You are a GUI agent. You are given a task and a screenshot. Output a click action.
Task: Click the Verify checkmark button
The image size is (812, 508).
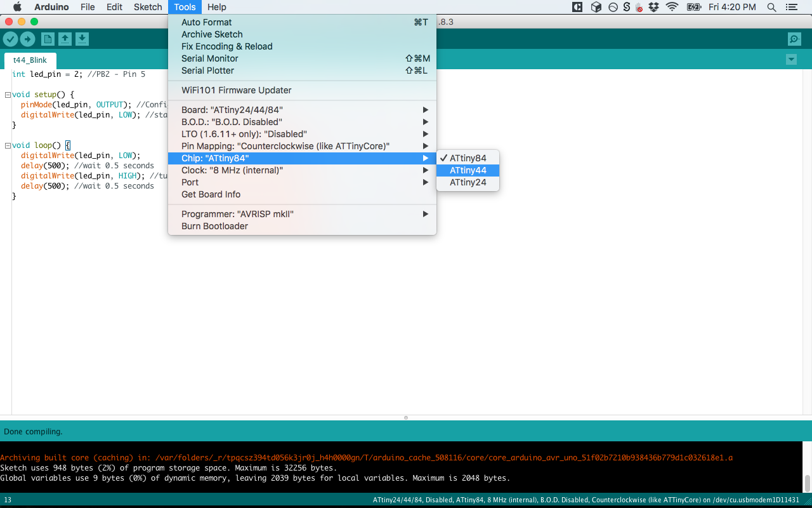[10, 39]
